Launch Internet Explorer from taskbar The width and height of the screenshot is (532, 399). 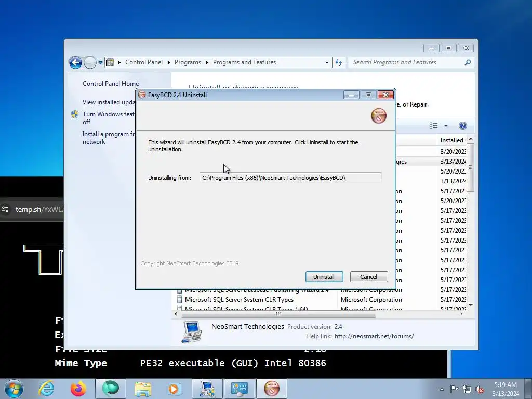coord(46,389)
